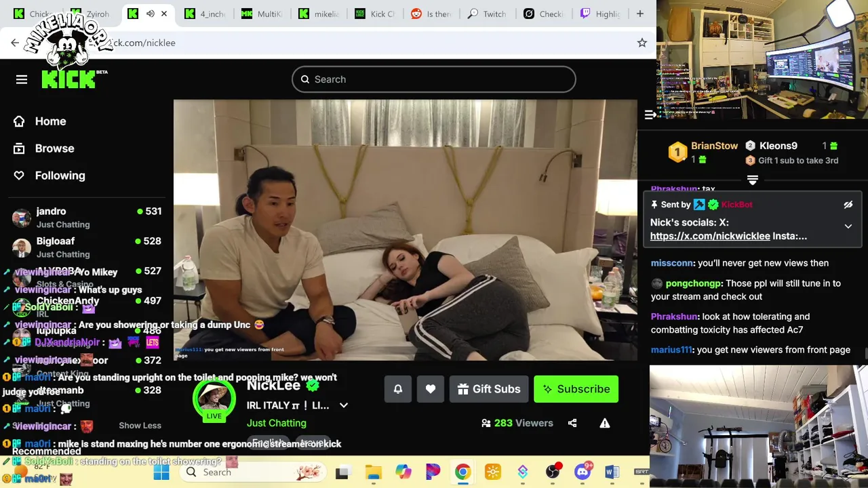
Task: Open Google Chrome taskbar icon
Action: tap(462, 472)
